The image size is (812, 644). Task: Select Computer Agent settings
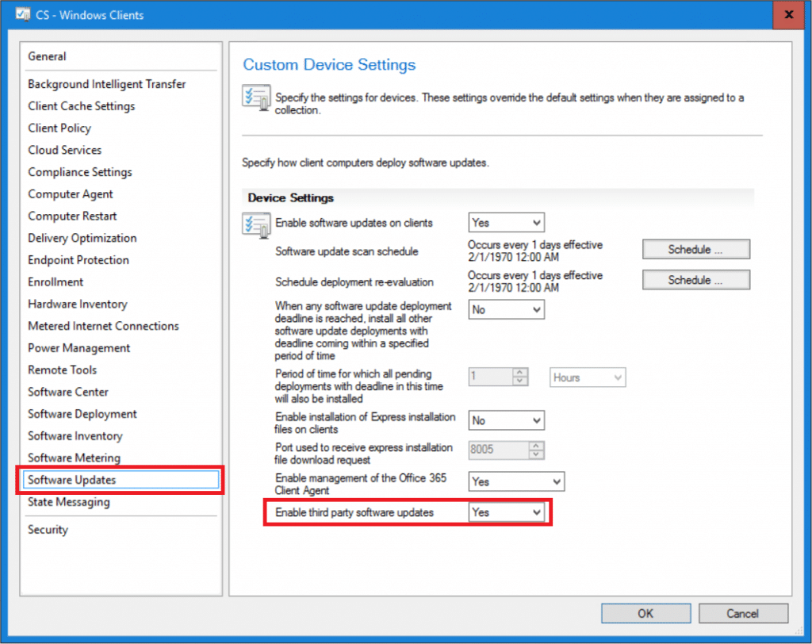click(x=71, y=194)
